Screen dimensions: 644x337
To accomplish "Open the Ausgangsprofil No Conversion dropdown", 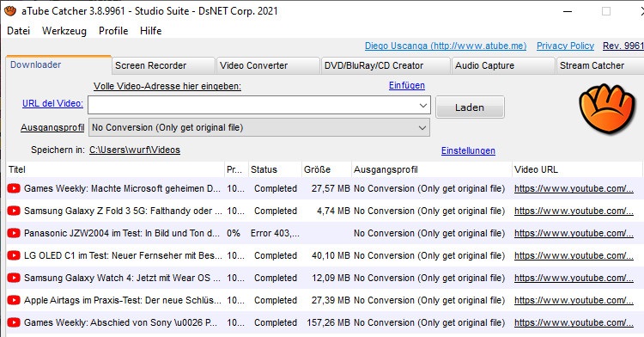I will (259, 128).
